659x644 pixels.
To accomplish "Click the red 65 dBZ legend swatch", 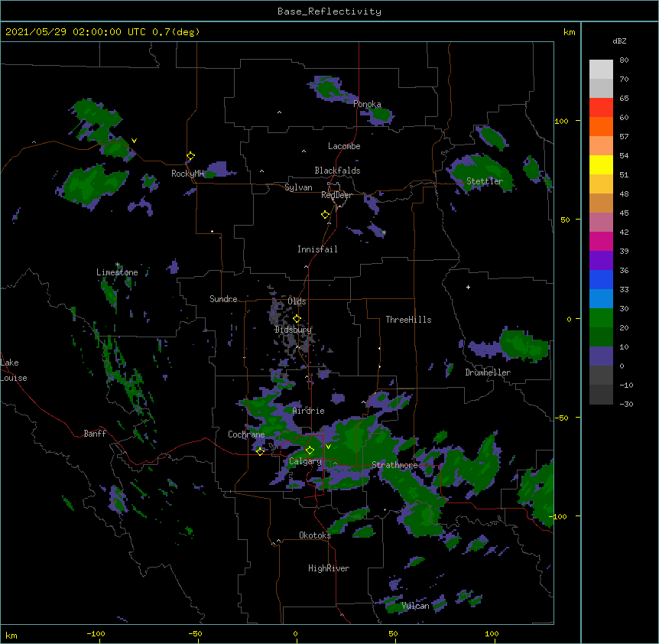I will coord(601,107).
